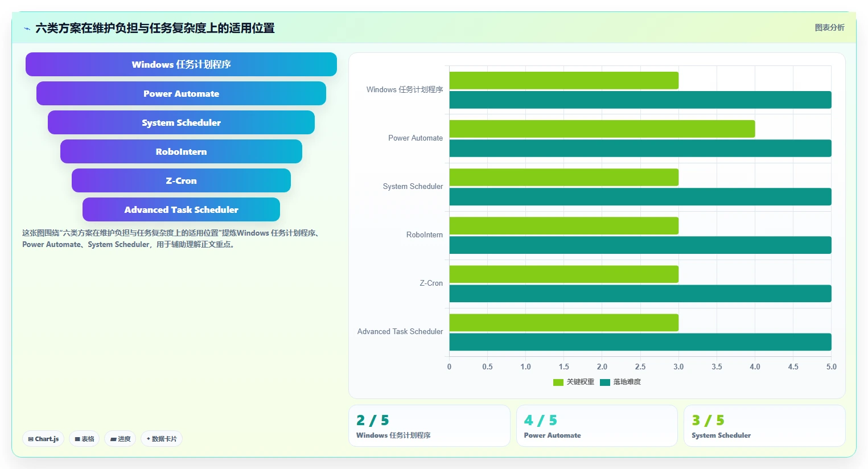Click the light green bar for System Scheduler
868x469 pixels.
click(564, 177)
